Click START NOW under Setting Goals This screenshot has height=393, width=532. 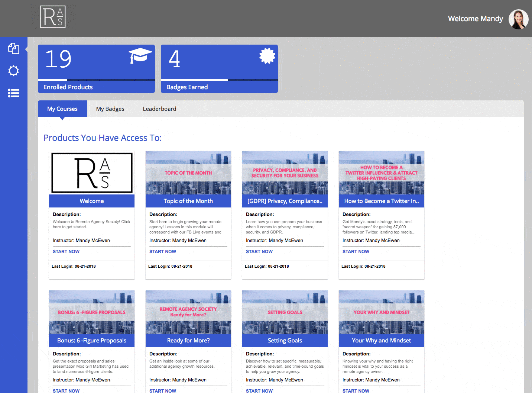259,390
